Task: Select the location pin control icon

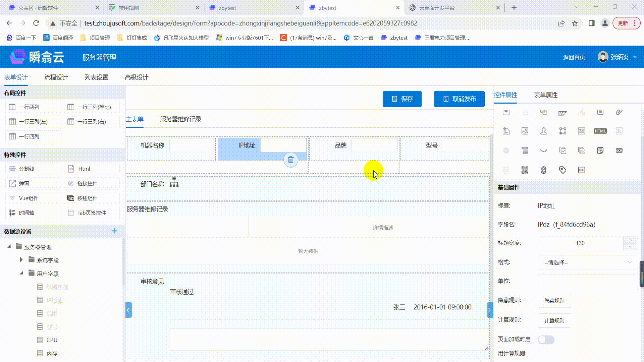Action: 544,170
